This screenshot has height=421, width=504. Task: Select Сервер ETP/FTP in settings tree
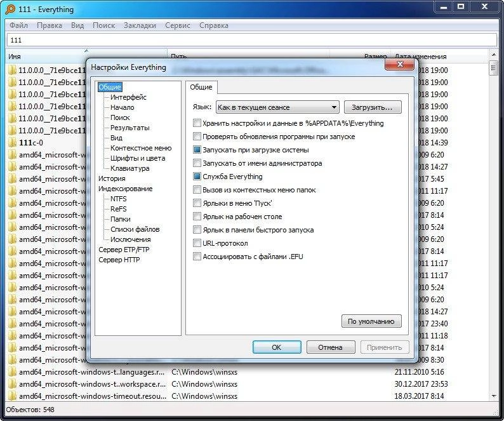pyautogui.click(x=124, y=250)
